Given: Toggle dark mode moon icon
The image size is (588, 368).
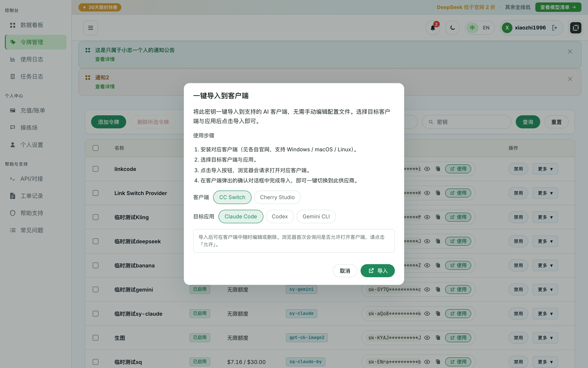Looking at the screenshot, I should click(x=452, y=28).
